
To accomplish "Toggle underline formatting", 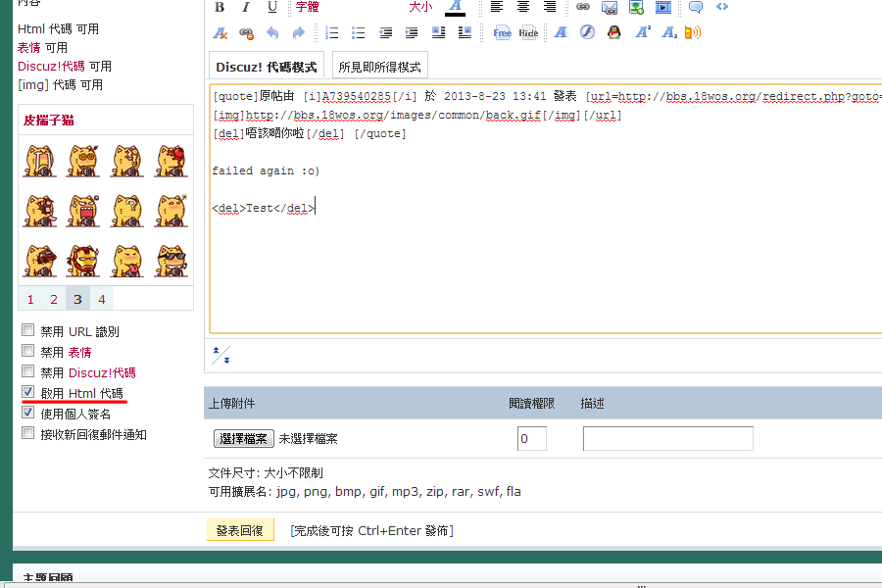I will (x=272, y=7).
